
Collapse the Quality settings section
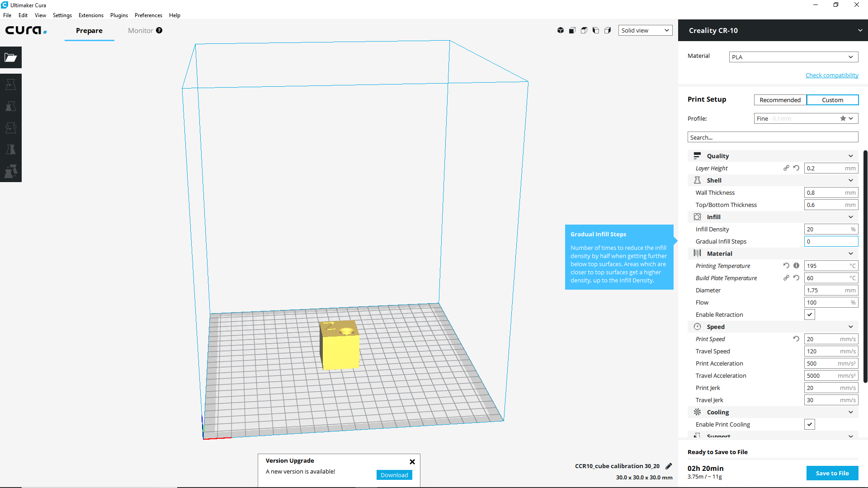[x=773, y=156]
